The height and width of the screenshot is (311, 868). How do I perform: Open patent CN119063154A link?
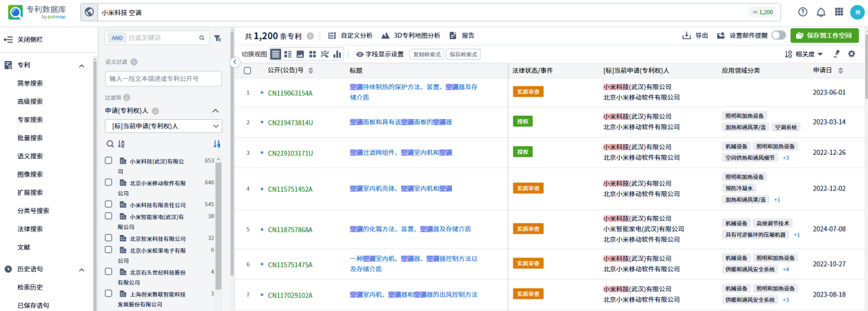(290, 93)
